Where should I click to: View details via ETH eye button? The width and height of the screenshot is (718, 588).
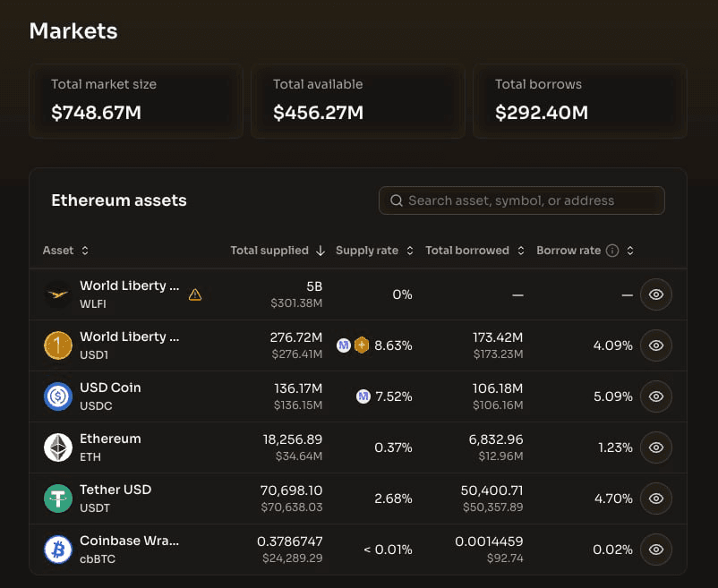(656, 447)
